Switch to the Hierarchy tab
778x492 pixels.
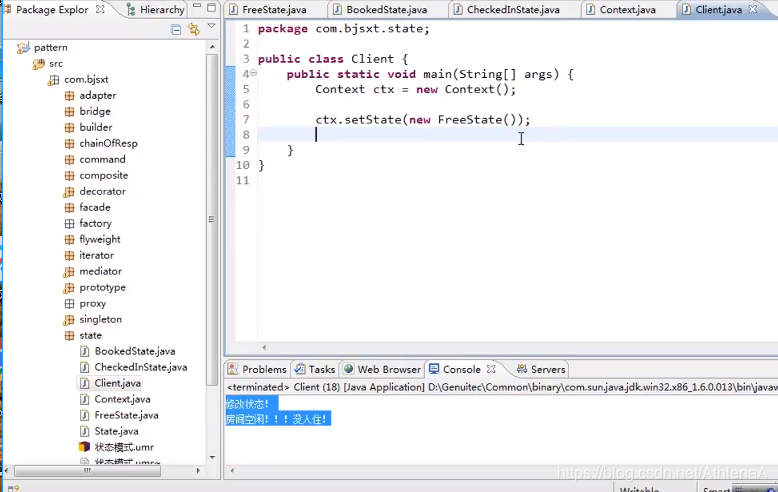point(155,9)
